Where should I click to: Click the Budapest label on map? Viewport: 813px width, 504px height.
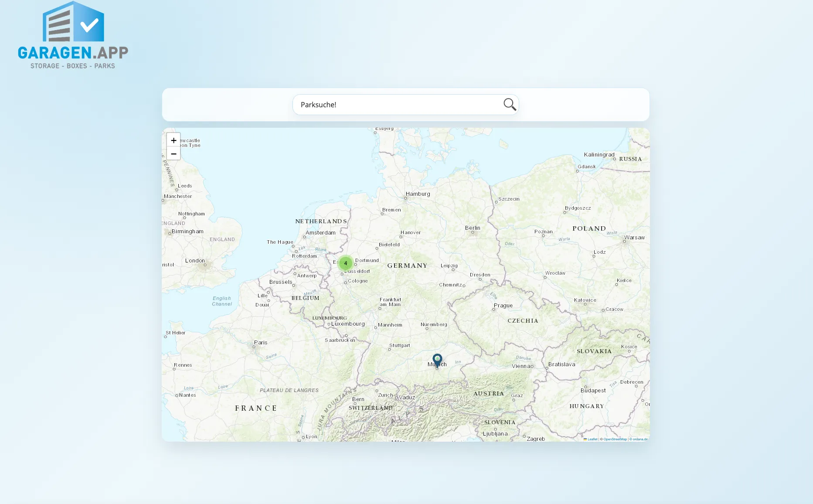tap(593, 391)
